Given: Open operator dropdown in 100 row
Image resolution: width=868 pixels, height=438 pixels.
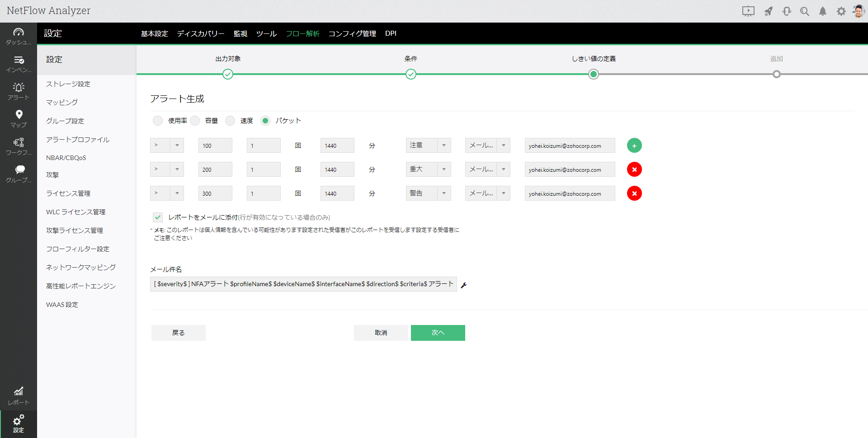Looking at the screenshot, I should pos(167,146).
